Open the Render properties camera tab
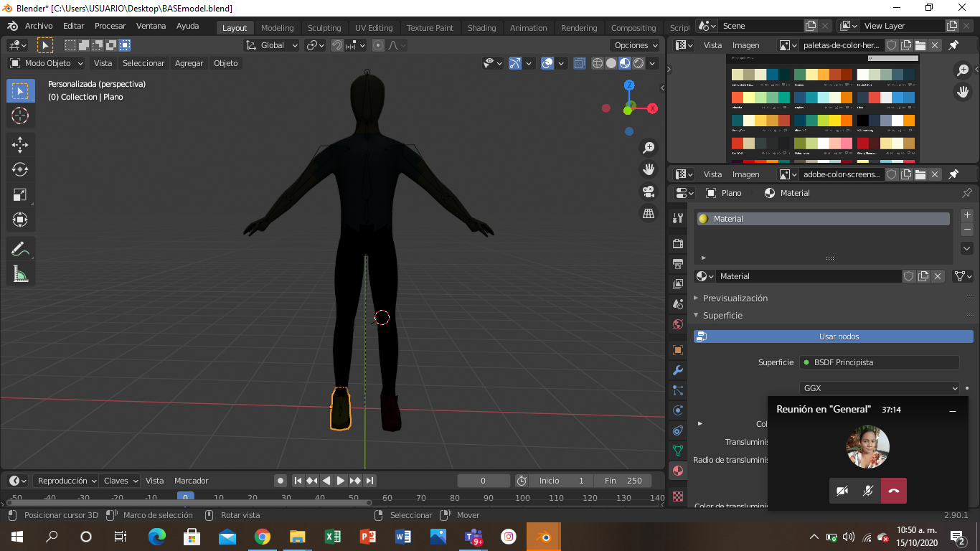The height and width of the screenshot is (551, 980). [677, 244]
